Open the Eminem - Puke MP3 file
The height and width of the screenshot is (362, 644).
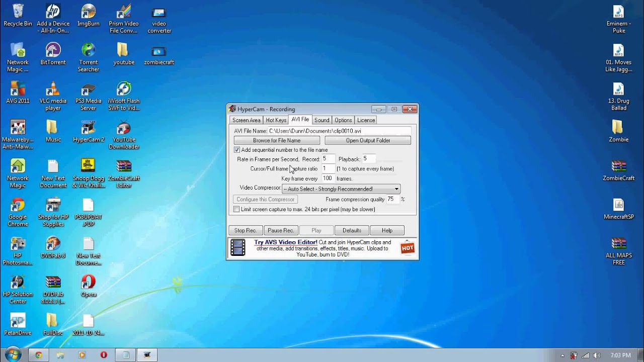coord(619,19)
